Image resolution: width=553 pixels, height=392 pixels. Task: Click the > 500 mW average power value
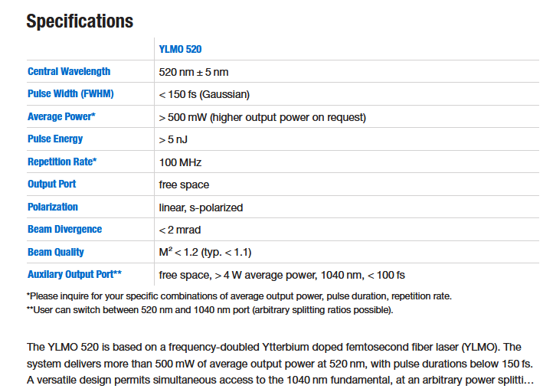click(x=262, y=117)
